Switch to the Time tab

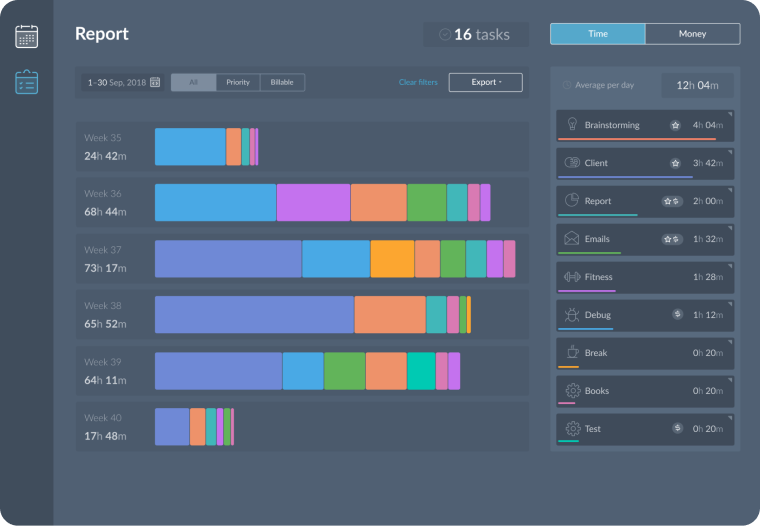point(597,34)
